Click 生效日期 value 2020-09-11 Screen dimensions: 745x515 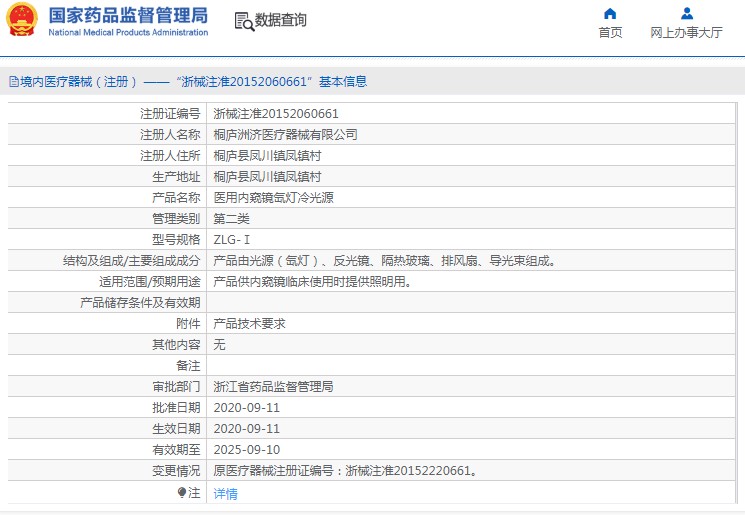(x=247, y=429)
